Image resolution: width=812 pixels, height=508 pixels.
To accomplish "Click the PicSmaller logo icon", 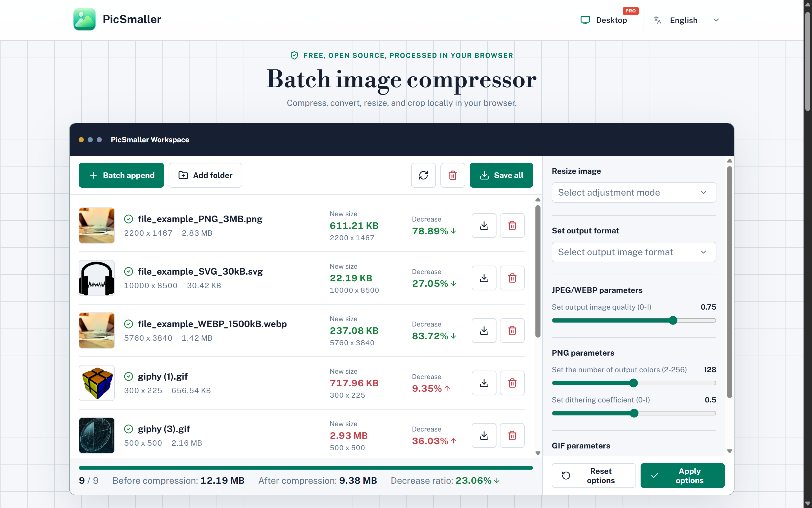I will (x=85, y=19).
